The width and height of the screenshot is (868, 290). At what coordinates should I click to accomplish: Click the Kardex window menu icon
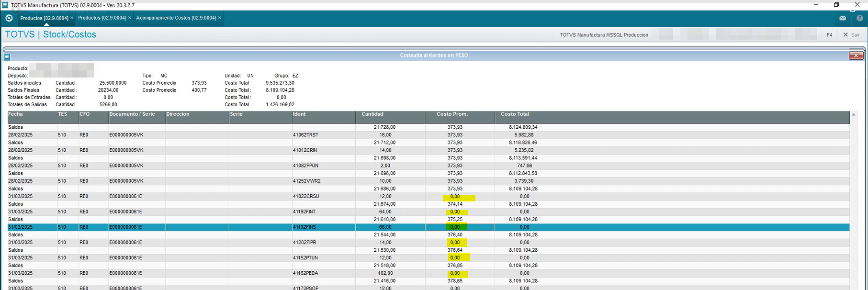coord(7,57)
